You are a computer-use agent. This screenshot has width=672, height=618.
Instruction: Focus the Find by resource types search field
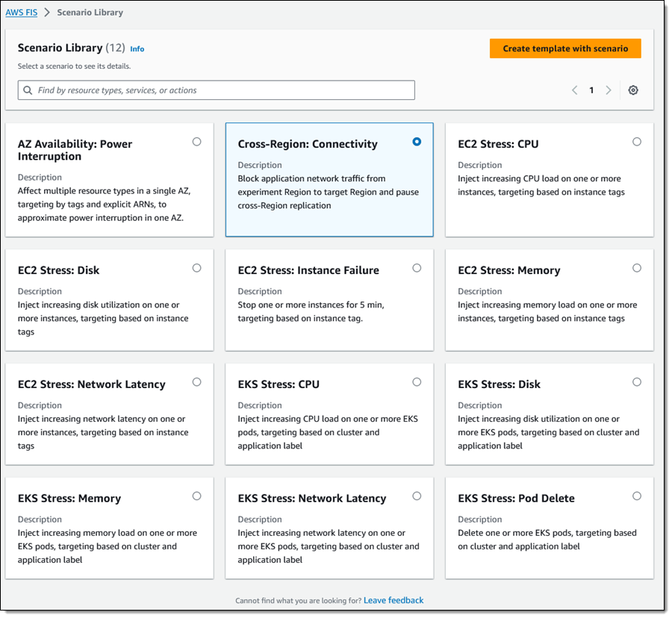216,90
